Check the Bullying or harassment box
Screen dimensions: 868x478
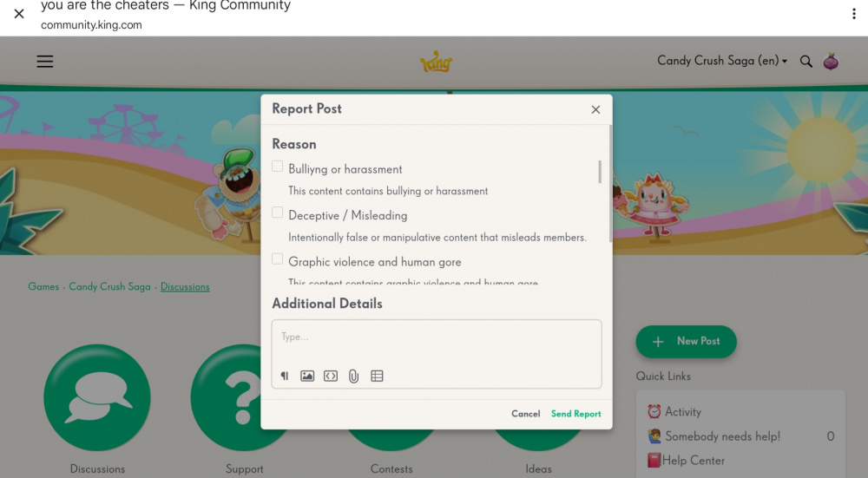pos(278,167)
